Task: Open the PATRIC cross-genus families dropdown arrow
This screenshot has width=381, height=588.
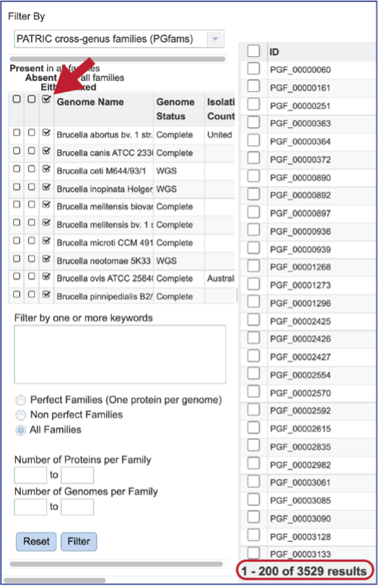Action: [215, 39]
